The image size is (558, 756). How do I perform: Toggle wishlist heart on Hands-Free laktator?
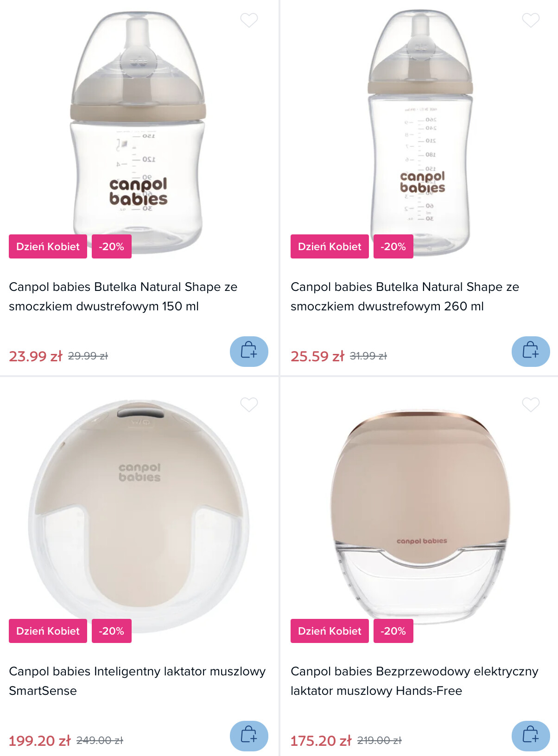531,405
